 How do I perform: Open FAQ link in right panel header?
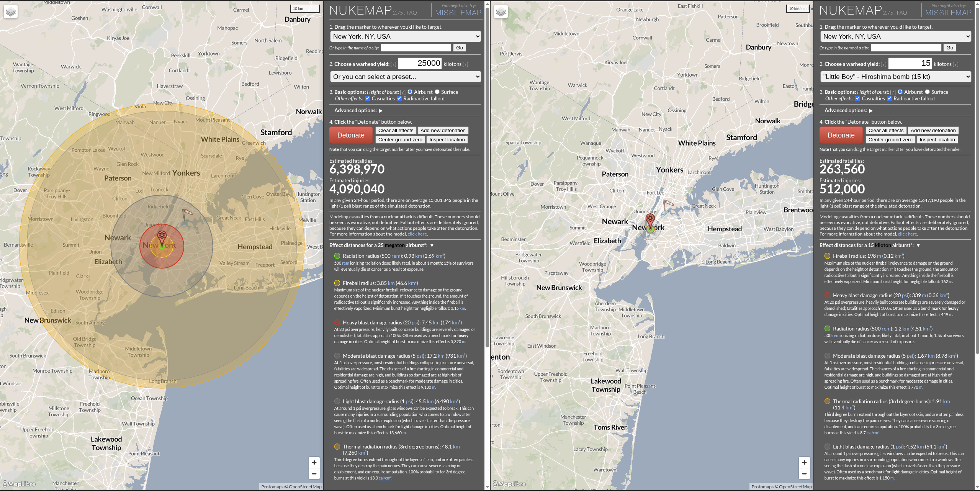click(902, 13)
